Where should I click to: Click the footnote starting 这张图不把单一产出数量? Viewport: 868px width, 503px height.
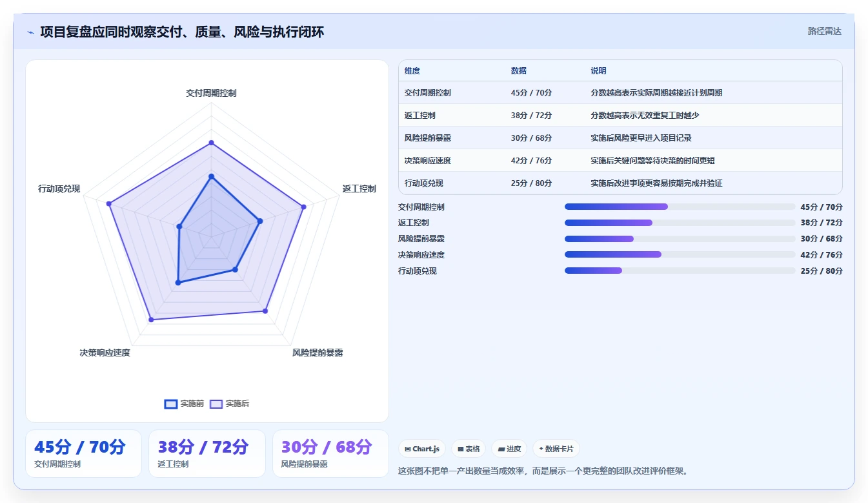[x=545, y=471]
